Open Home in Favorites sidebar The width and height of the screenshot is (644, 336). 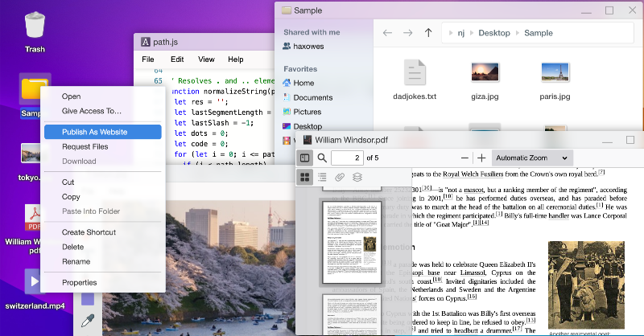click(299, 83)
